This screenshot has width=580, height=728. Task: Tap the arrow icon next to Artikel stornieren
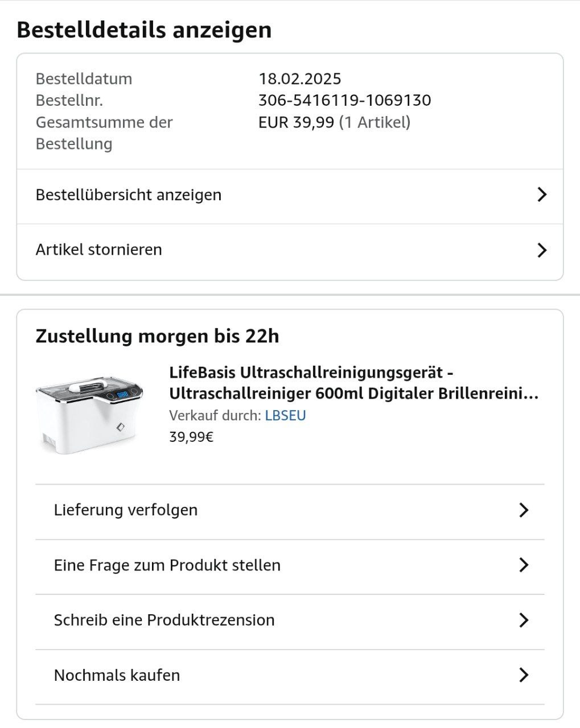tap(541, 250)
